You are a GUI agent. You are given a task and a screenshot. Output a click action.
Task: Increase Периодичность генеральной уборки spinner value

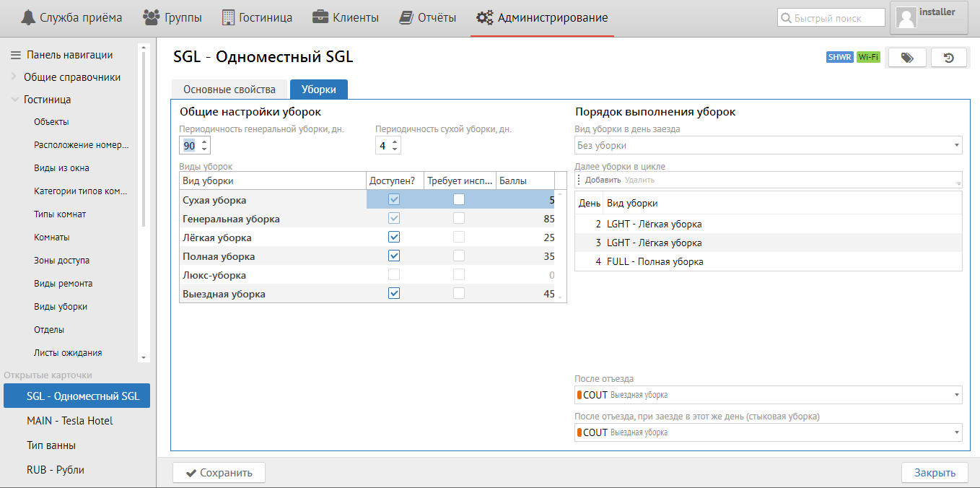204,142
